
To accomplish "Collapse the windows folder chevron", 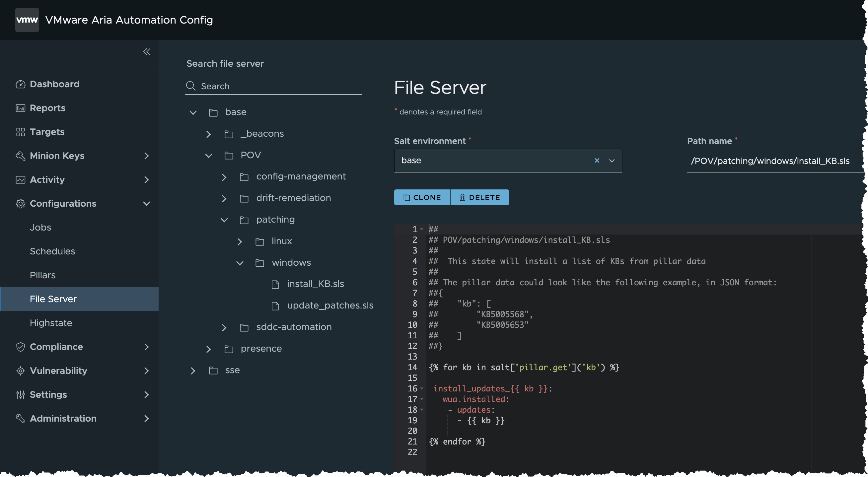I will (x=240, y=263).
